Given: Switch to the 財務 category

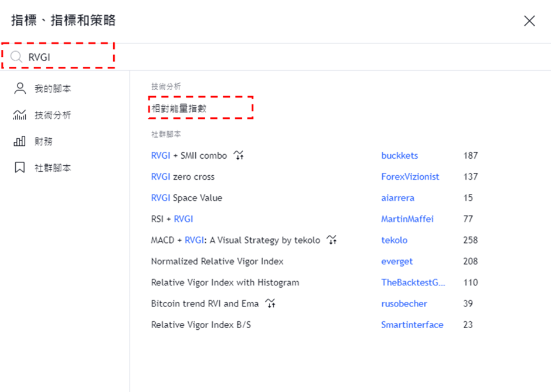Looking at the screenshot, I should tap(43, 141).
